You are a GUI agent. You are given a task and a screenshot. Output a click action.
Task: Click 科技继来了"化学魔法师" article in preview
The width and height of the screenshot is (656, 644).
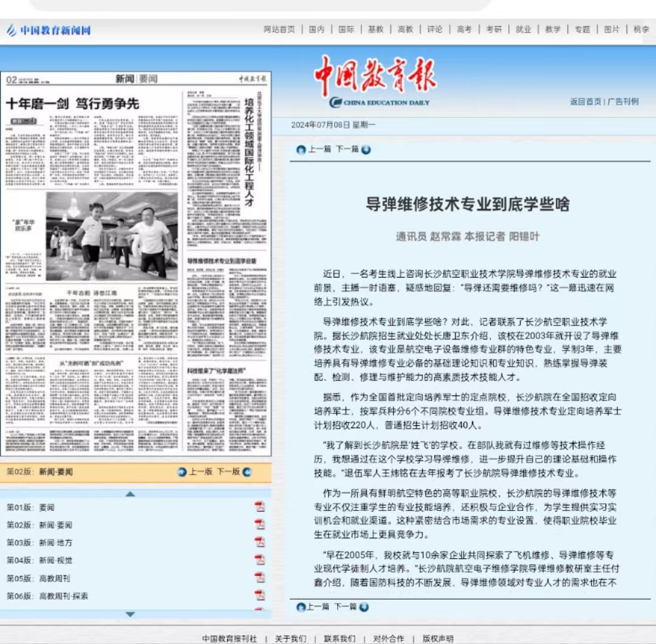point(216,371)
